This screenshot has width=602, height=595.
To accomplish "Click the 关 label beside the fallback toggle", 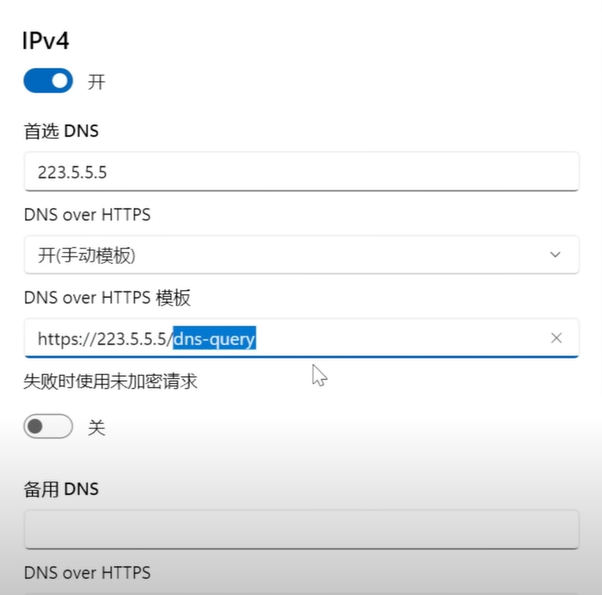I will coord(96,427).
